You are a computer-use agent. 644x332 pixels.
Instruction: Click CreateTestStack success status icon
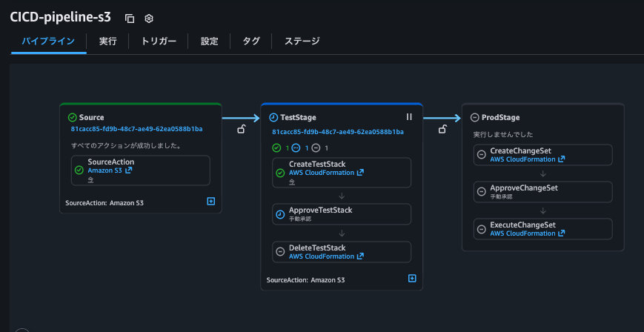pyautogui.click(x=280, y=173)
